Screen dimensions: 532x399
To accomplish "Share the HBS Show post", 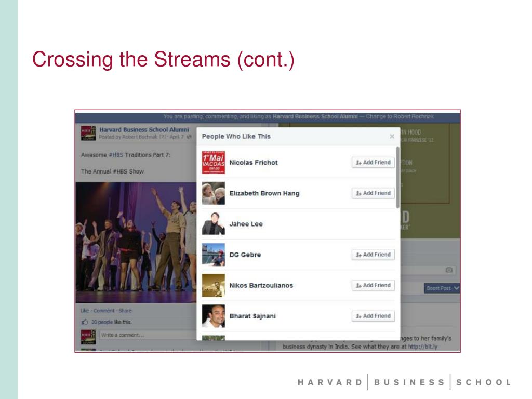I will 125,311.
